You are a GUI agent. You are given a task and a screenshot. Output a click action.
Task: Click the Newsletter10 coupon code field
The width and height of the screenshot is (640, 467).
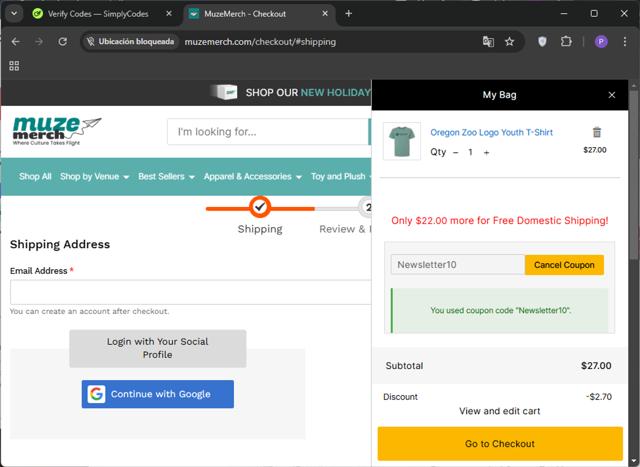[x=458, y=265]
